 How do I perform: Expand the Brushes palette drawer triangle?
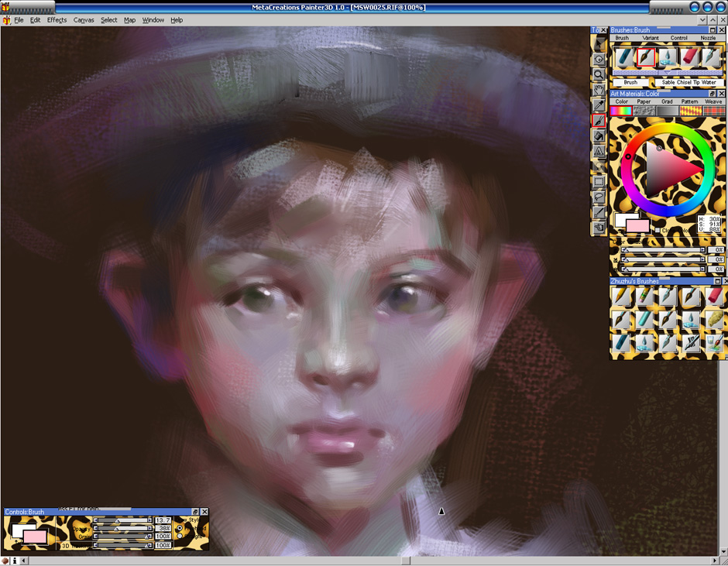(667, 74)
